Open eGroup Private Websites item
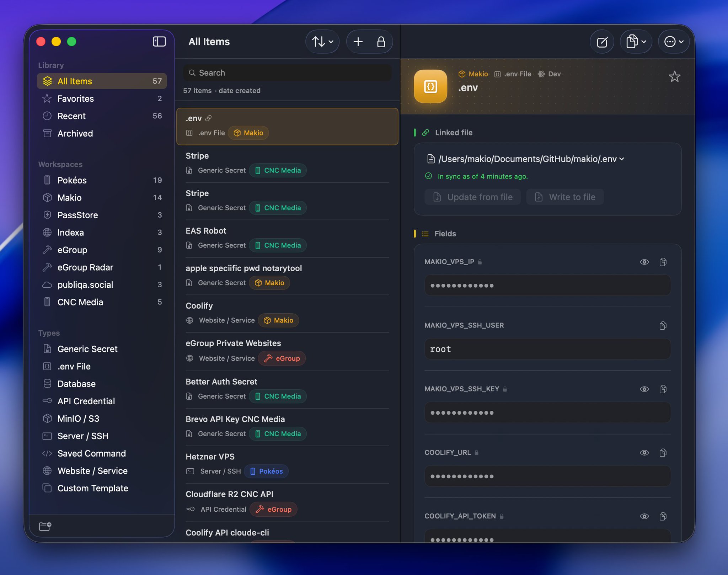728x575 pixels. [x=287, y=351]
